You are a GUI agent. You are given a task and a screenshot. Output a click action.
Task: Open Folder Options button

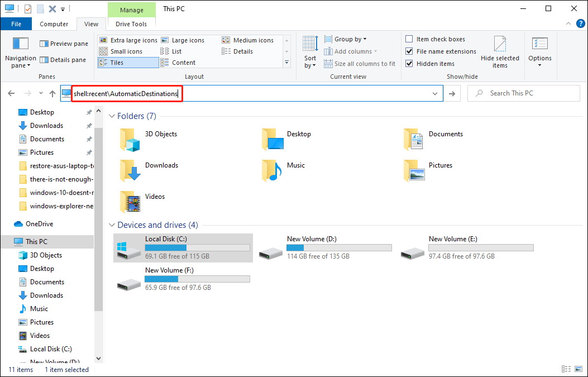pyautogui.click(x=540, y=52)
